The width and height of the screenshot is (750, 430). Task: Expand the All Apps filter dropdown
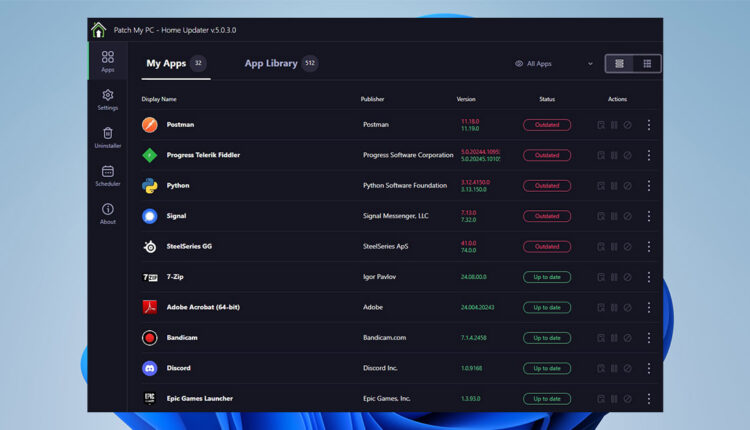(x=553, y=63)
